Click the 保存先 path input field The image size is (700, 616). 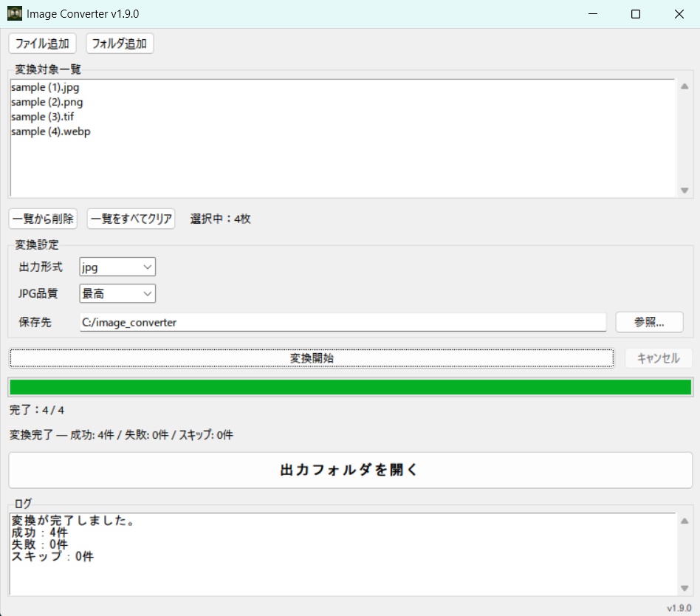coord(343,322)
